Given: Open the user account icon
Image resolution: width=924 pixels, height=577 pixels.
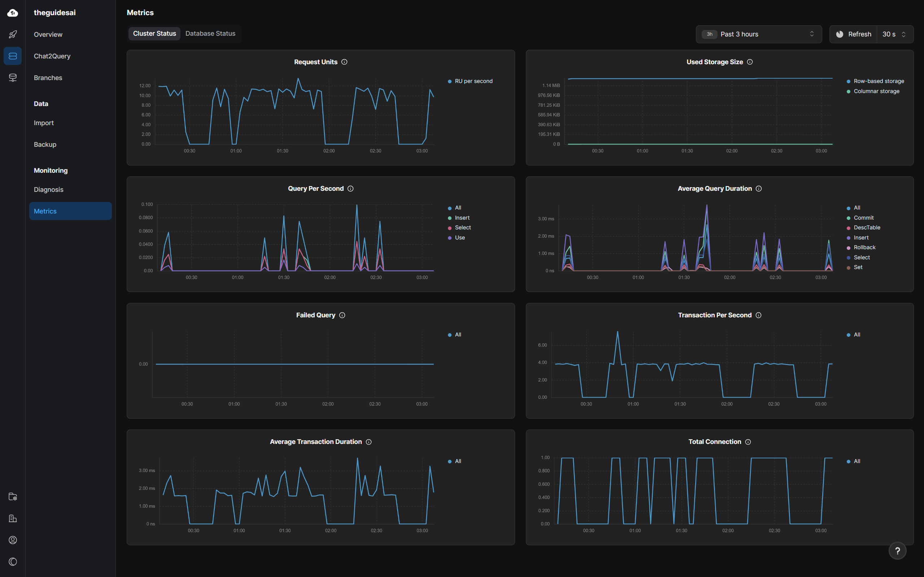Looking at the screenshot, I should (13, 540).
